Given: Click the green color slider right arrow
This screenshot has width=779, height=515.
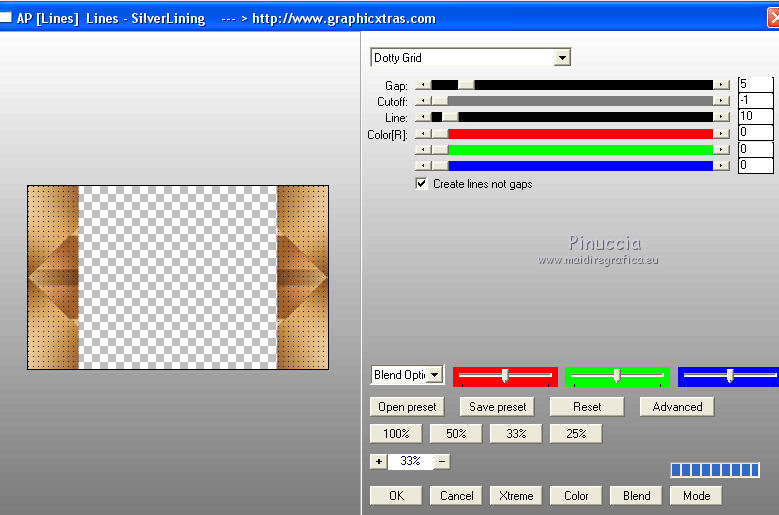Looking at the screenshot, I should pos(721,149).
